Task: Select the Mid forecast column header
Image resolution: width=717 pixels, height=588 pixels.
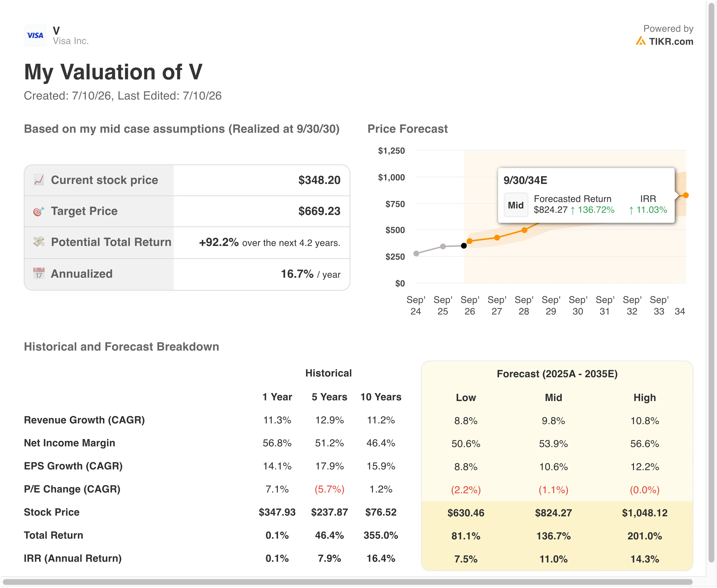Action: point(553,397)
